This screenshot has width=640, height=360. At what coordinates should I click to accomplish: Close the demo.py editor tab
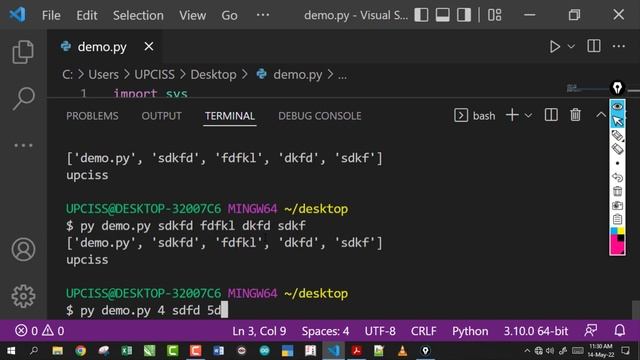149,47
